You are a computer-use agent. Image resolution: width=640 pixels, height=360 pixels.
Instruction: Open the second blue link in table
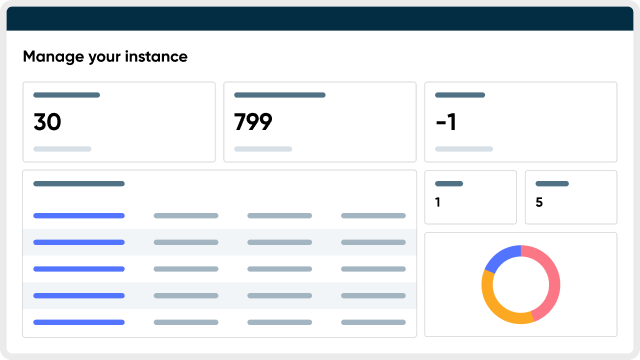click(x=79, y=242)
